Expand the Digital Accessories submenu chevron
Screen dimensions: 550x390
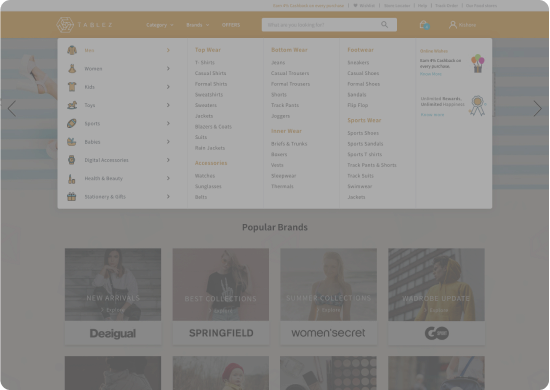click(168, 160)
